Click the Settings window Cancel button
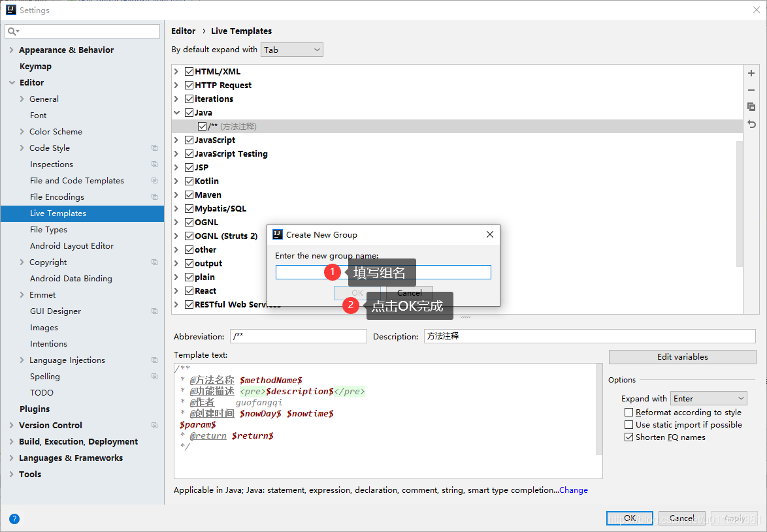Viewport: 767px width, 532px height. (681, 518)
